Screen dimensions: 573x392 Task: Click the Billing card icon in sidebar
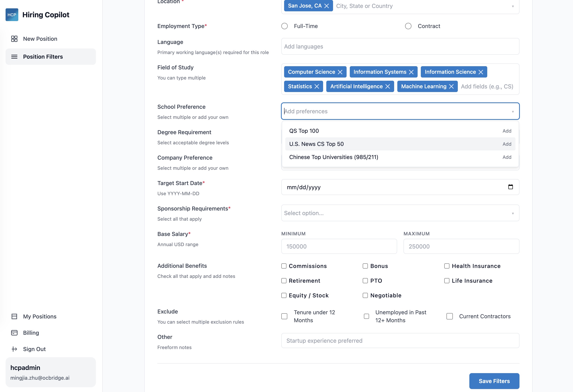point(14,333)
